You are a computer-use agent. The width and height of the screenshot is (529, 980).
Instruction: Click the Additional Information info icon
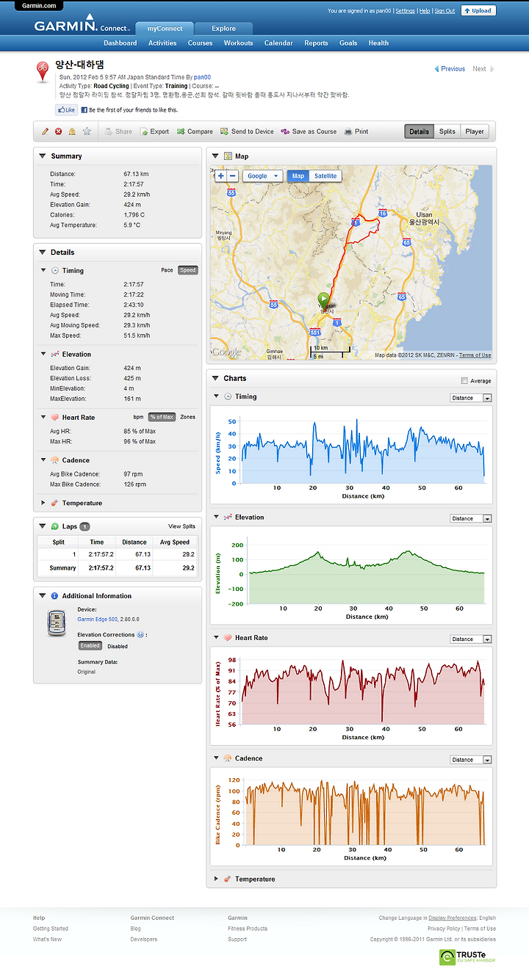(x=54, y=596)
